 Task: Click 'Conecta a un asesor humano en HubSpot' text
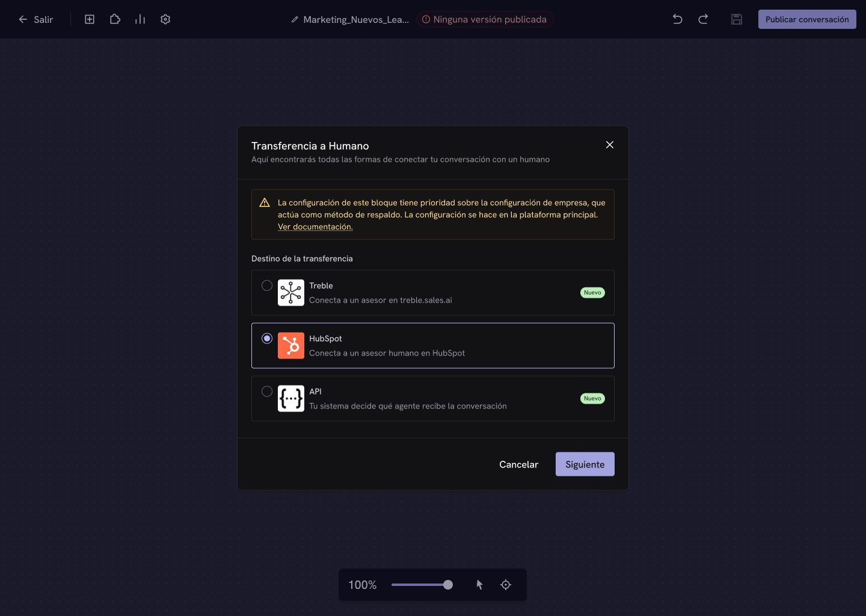coord(387,353)
